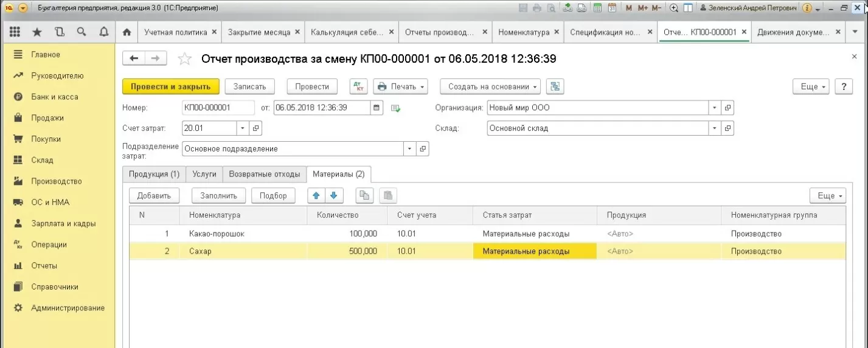868x348 pixels.
Task: Paste rows with the clipboard icon
Action: (x=388, y=195)
